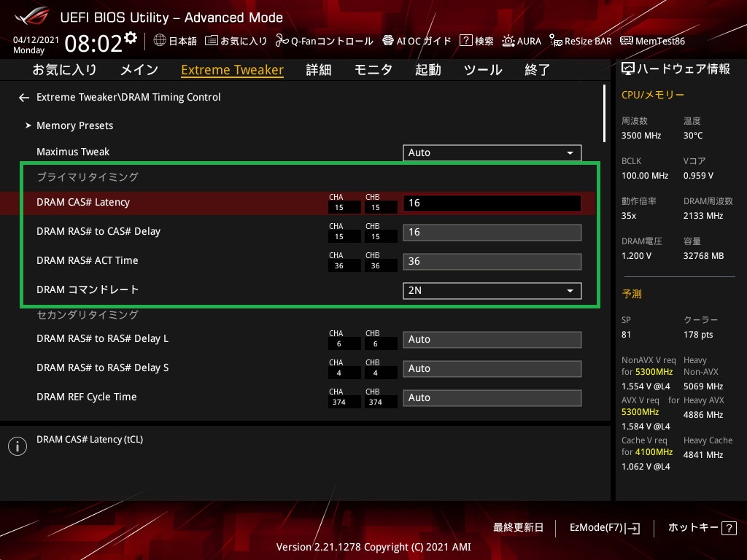747x560 pixels.
Task: Click the 1.200 V DRAM voltage value
Action: (x=636, y=256)
